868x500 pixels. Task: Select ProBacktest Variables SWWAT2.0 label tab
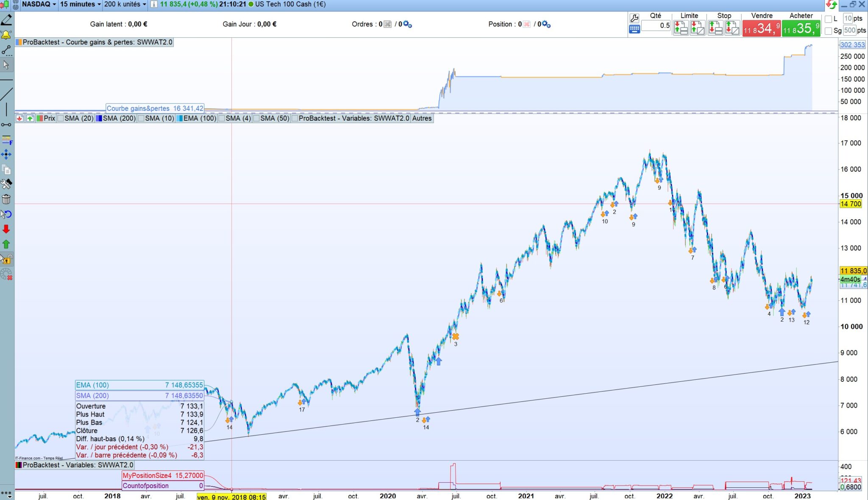coord(353,118)
